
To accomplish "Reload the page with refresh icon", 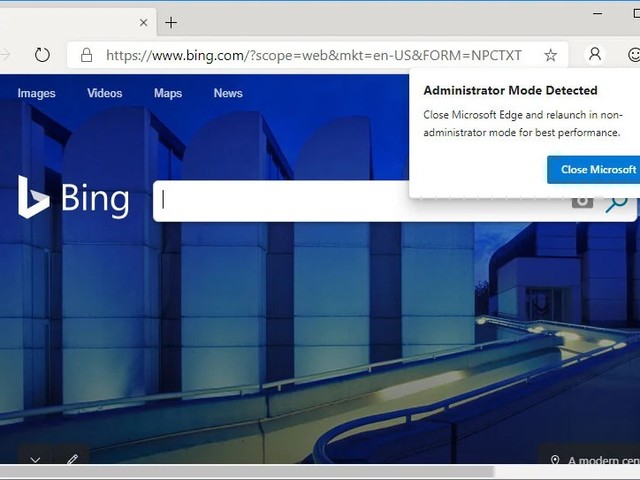I will coord(42,55).
